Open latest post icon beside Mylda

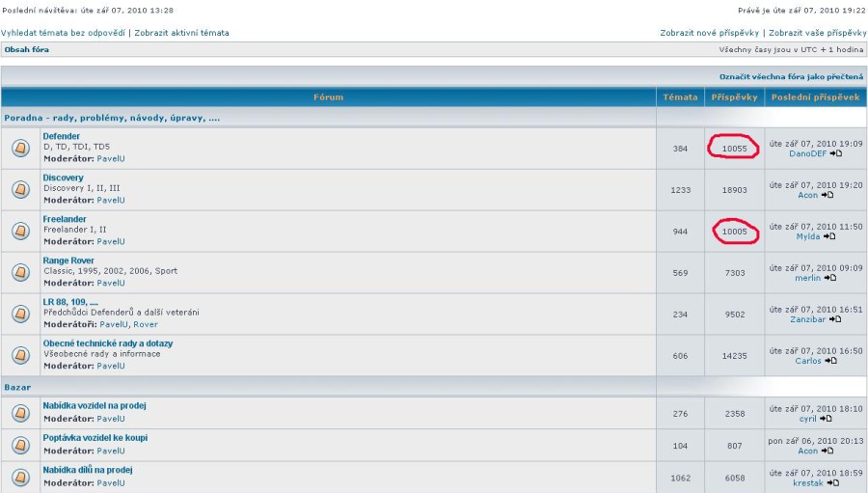(829, 236)
